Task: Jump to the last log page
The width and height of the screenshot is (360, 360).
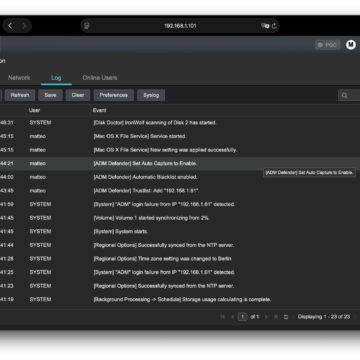Action: point(276,317)
